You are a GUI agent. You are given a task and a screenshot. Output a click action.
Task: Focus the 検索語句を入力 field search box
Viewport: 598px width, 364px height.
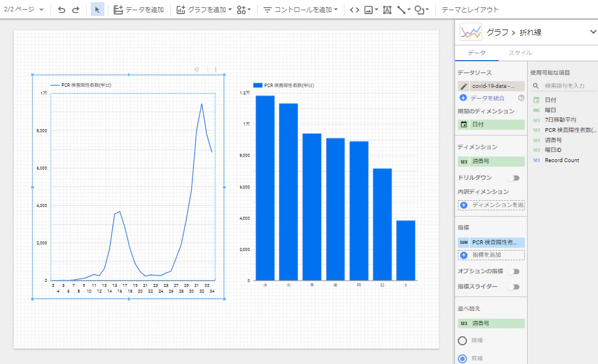click(x=564, y=86)
